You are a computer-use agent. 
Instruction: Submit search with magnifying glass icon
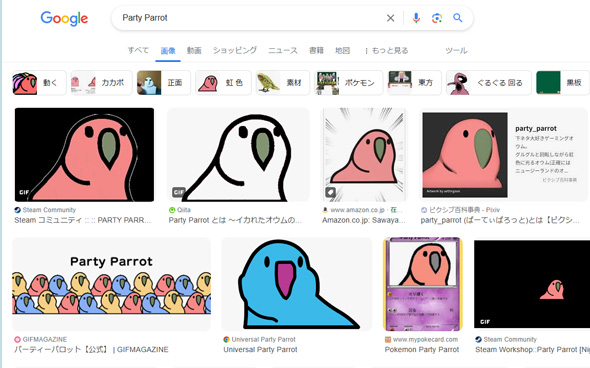point(458,18)
